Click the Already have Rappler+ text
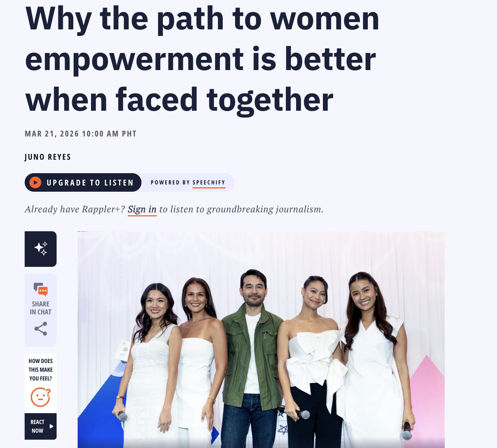Viewport: 497px width, 448px height. [x=75, y=209]
